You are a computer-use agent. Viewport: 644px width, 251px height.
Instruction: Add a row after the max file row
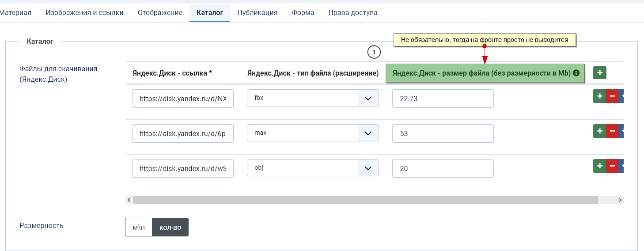tap(599, 131)
